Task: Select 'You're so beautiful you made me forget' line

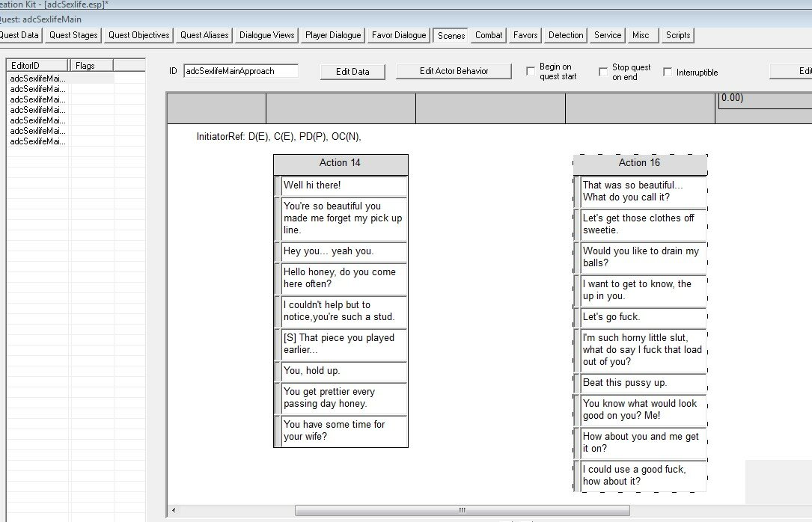Action: coord(344,218)
